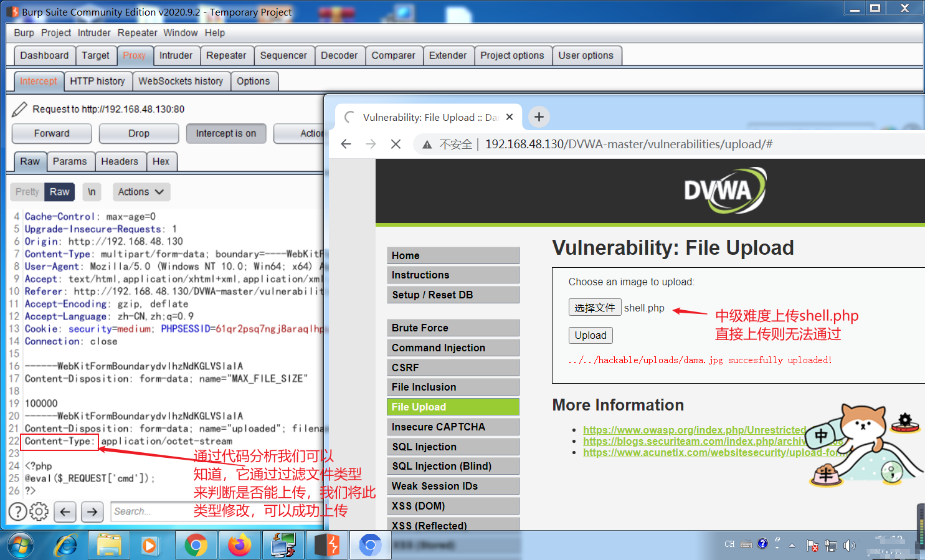925x560 pixels.
Task: Click the Forward button
Action: click(x=52, y=133)
